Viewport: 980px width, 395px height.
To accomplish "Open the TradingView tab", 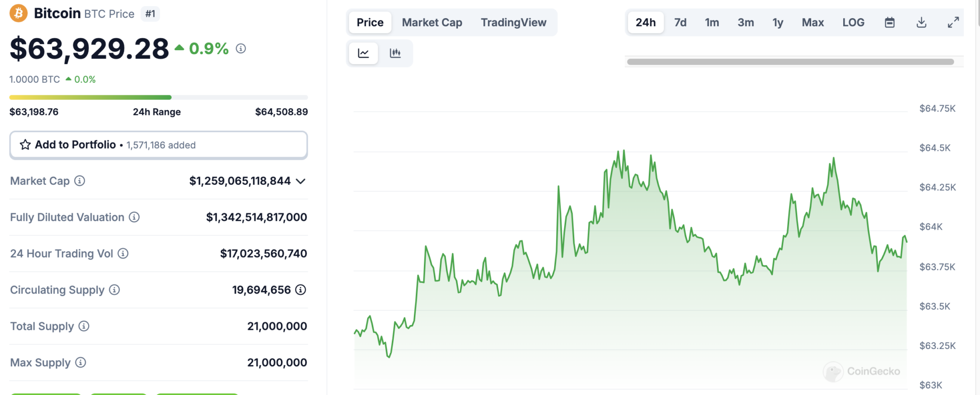I will 513,23.
